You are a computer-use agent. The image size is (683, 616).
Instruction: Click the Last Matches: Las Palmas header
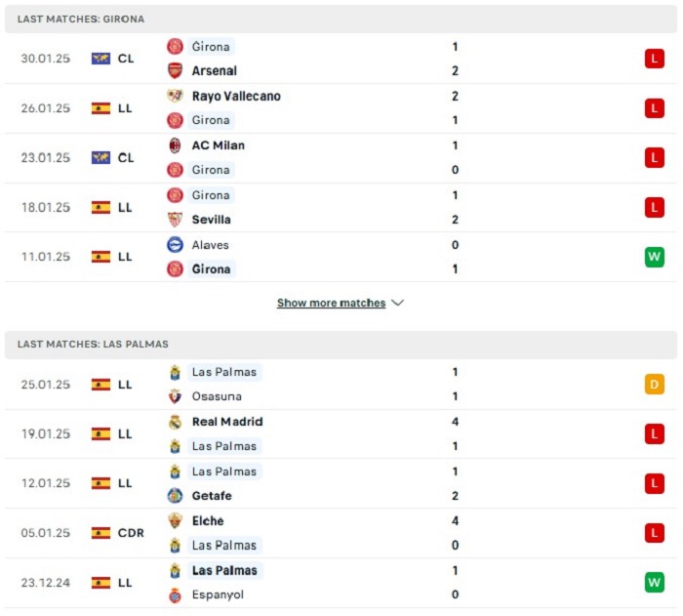point(341,345)
